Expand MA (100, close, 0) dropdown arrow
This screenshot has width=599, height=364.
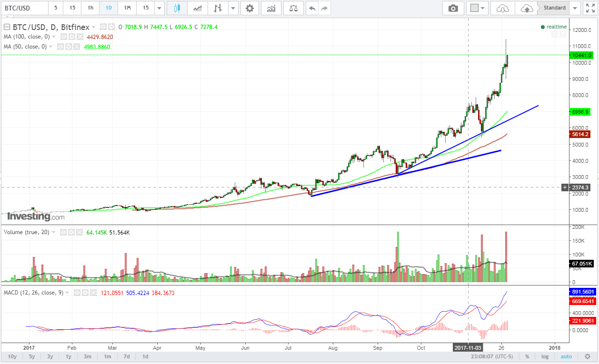[54, 37]
